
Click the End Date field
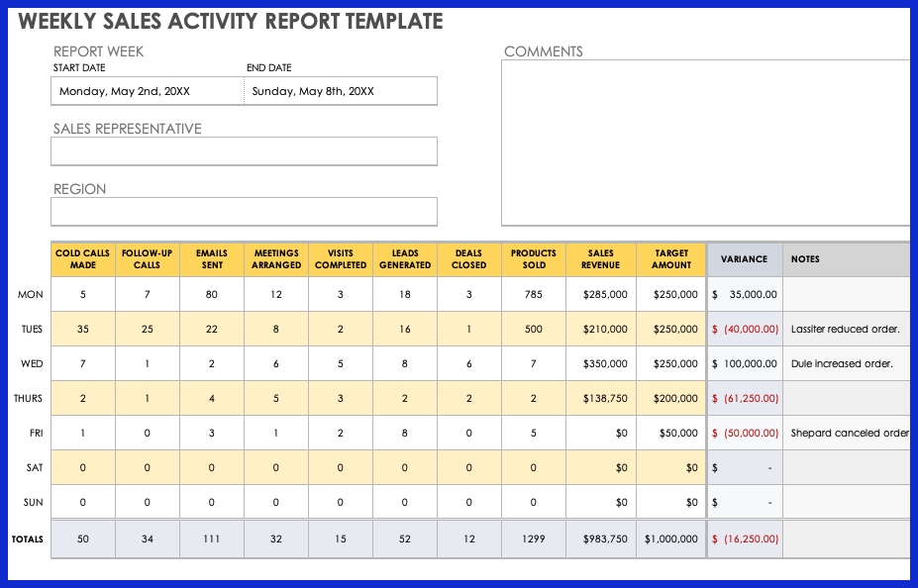pos(340,91)
